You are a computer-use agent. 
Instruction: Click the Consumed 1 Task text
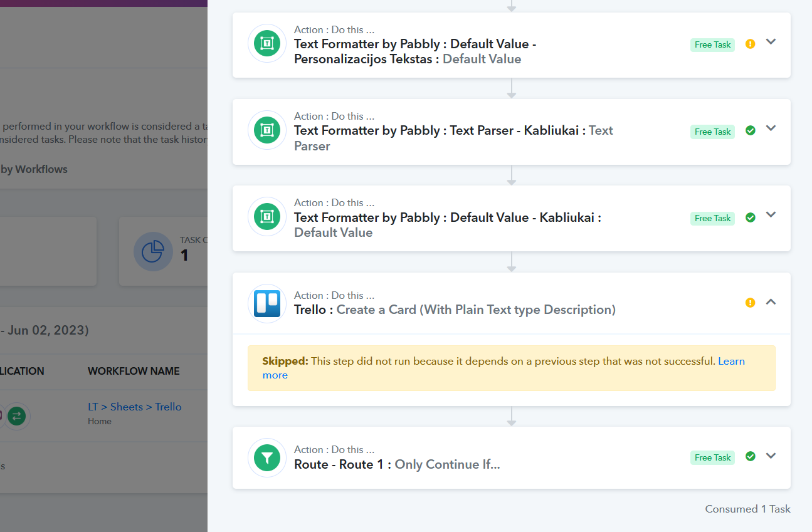click(x=747, y=509)
